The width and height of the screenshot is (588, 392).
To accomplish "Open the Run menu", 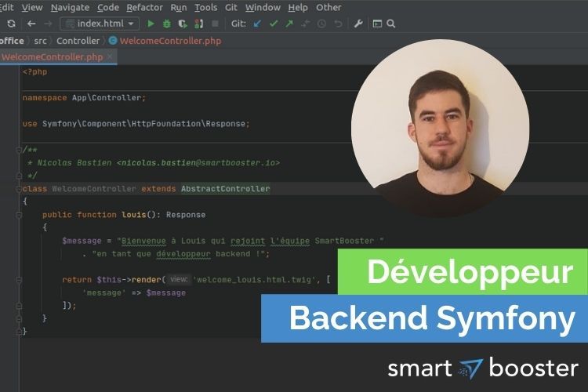I will pos(179,8).
